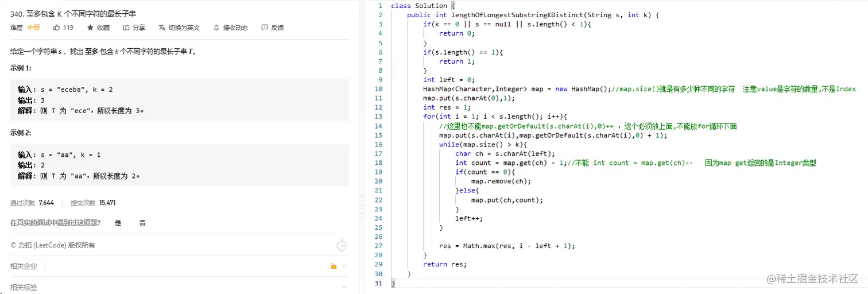Click the grey LeetCode logo by copyright
868x294 pixels.
pyautogui.click(x=342, y=245)
